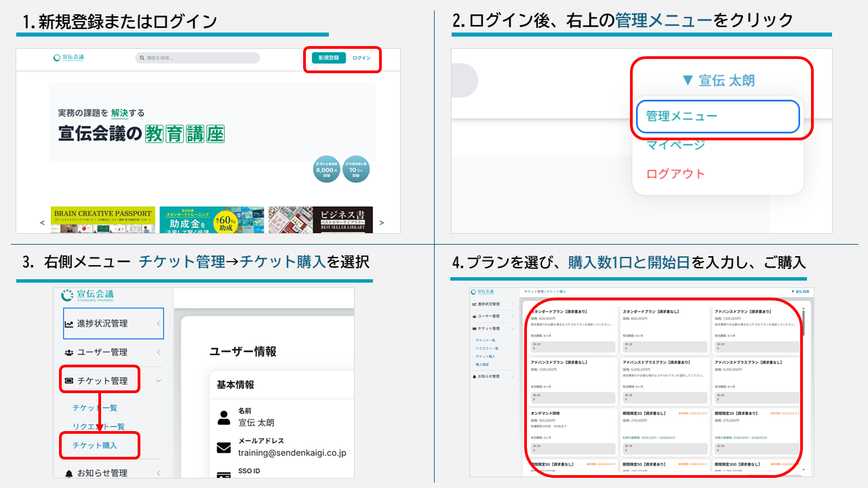Click the search magnifier icon in step 1

tap(142, 58)
